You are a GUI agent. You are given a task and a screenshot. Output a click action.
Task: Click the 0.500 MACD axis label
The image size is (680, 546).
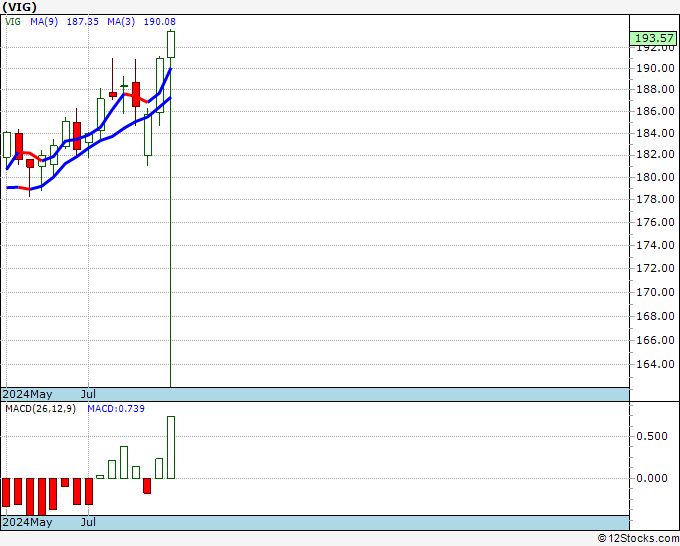point(651,436)
